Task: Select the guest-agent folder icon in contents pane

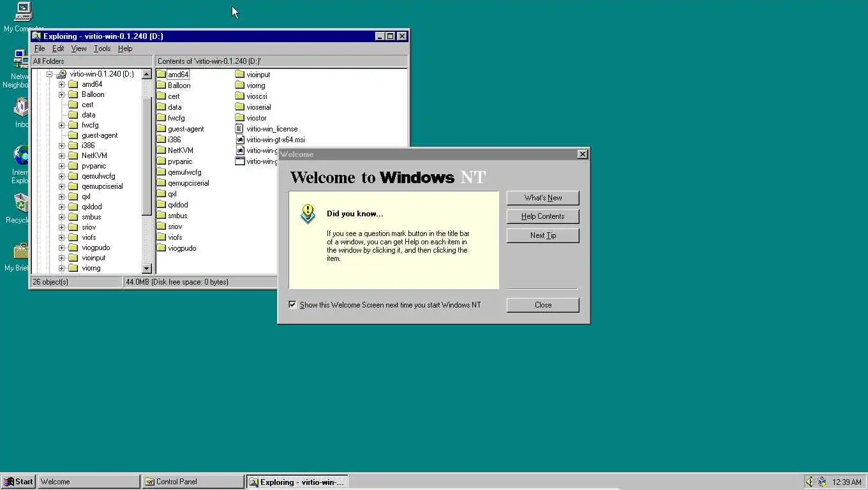Action: [161, 129]
